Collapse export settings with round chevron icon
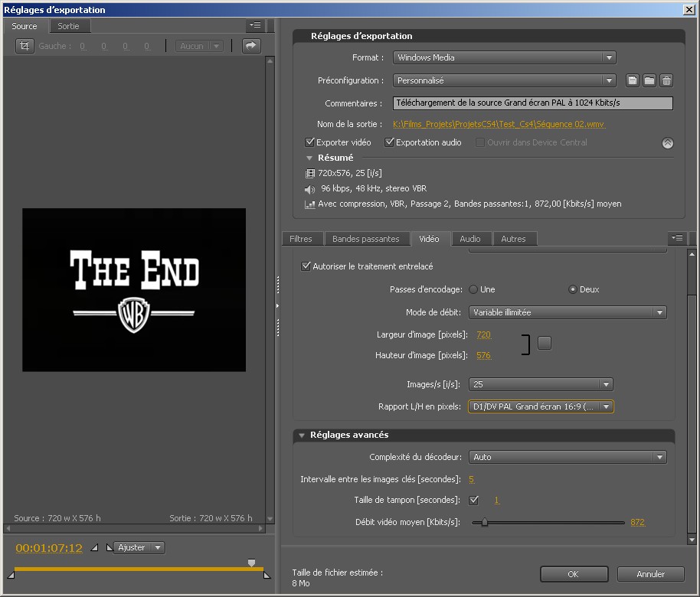This screenshot has width=700, height=597. coord(667,143)
